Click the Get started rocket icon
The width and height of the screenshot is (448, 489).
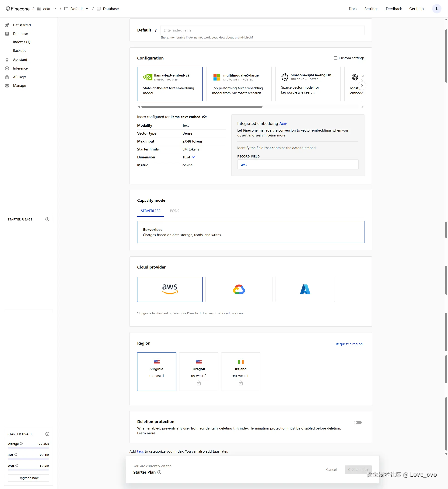[7, 25]
